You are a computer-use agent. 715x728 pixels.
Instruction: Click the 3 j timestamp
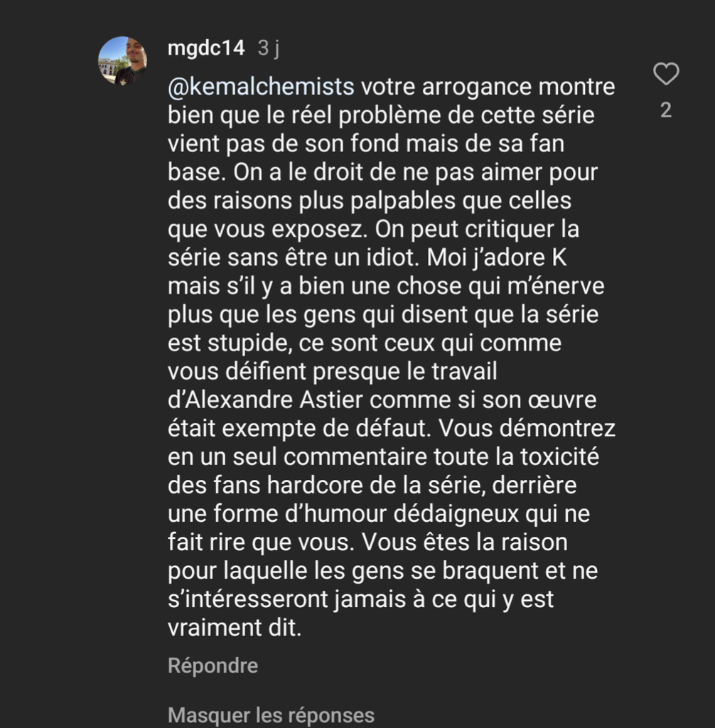[268, 48]
